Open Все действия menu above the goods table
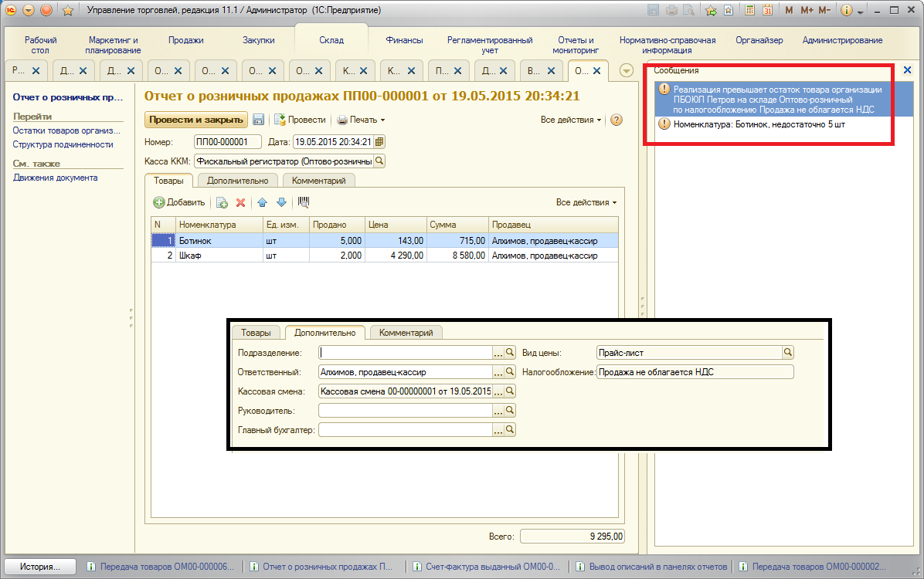The height and width of the screenshot is (579, 924). tap(586, 202)
